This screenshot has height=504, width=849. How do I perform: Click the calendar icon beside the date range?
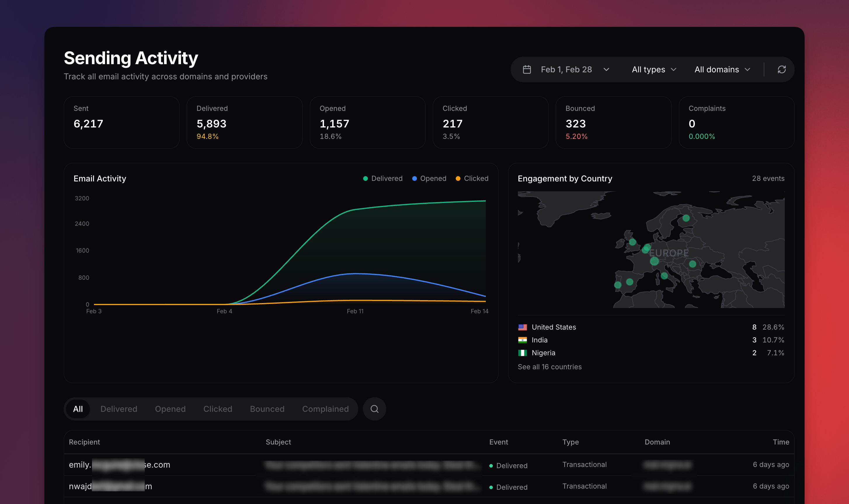point(527,69)
